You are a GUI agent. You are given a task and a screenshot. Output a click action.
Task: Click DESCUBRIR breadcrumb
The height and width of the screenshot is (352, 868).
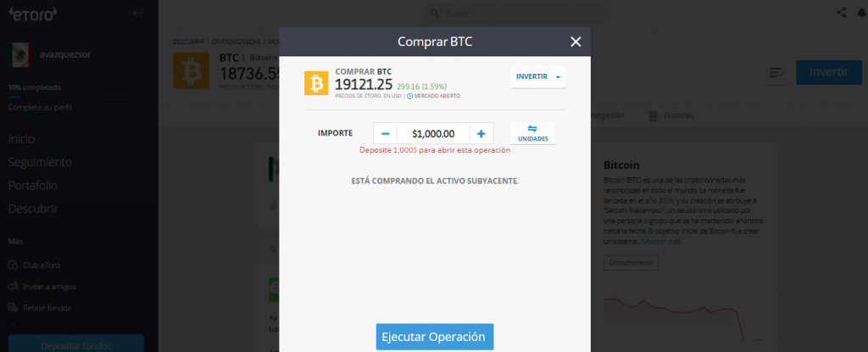(187, 42)
